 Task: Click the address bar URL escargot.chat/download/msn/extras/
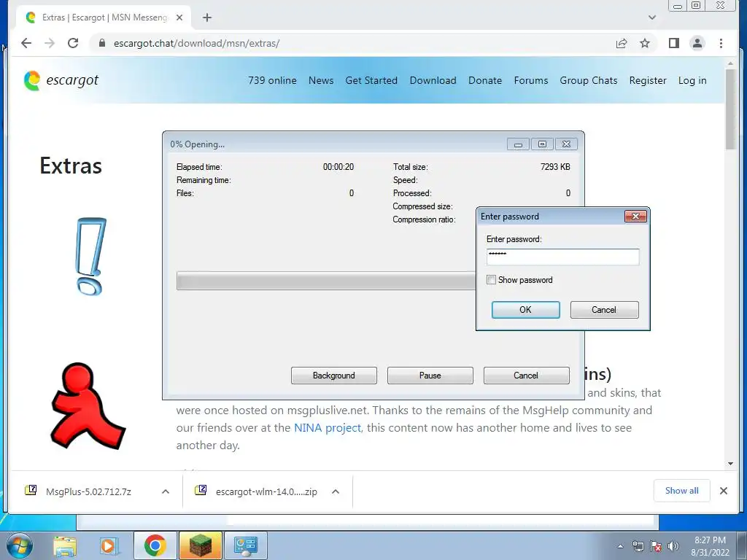(x=196, y=43)
